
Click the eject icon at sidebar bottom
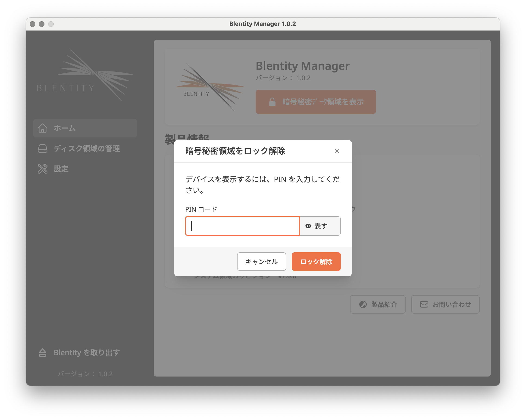pyautogui.click(x=42, y=352)
